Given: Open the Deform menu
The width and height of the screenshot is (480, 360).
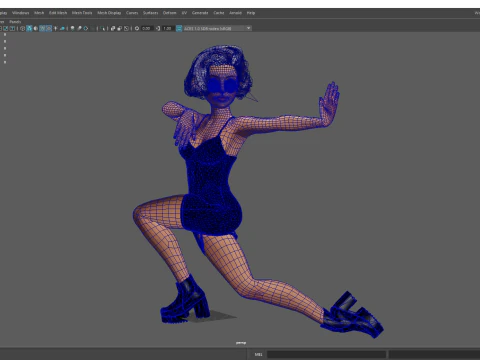Looking at the screenshot, I should point(169,13).
